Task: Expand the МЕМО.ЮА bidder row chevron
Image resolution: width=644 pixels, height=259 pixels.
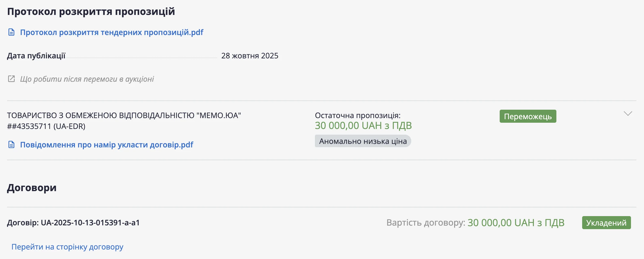Action: pyautogui.click(x=628, y=113)
